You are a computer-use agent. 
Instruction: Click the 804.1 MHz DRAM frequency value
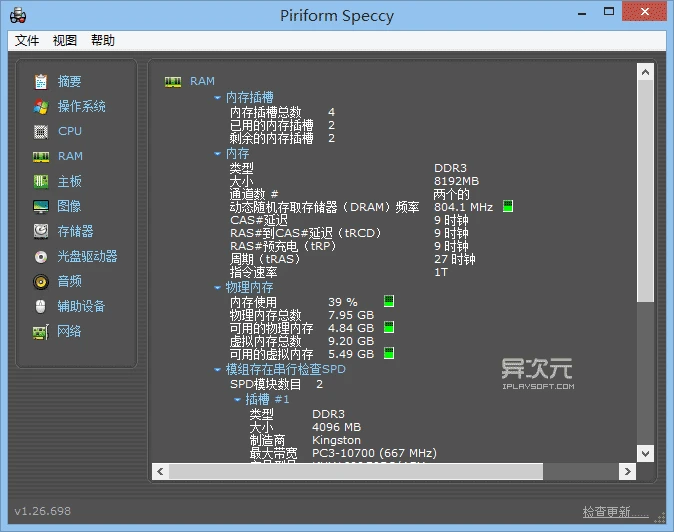[x=463, y=207]
